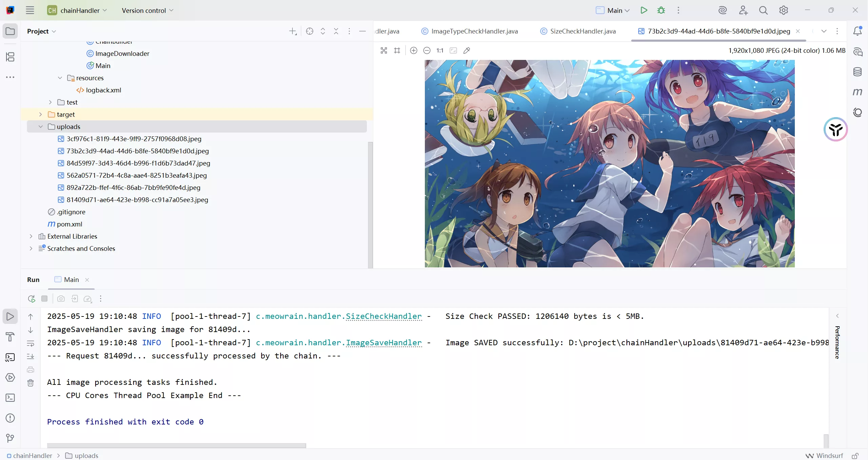
Task: Open the Database tool window
Action: tap(857, 72)
